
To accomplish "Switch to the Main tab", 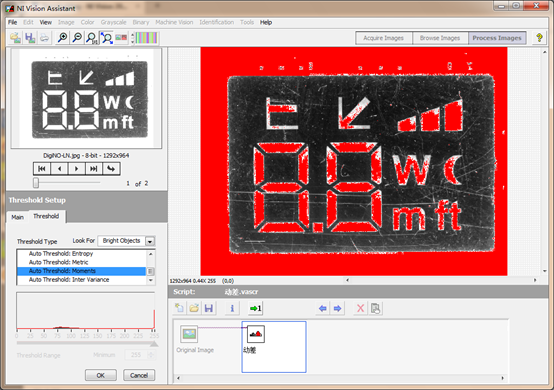I will coord(17,217).
